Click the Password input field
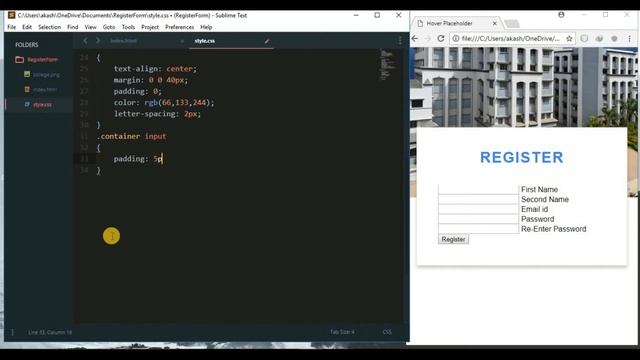 478,219
